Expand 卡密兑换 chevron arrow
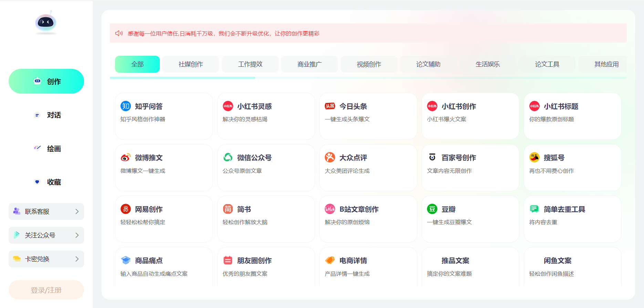The height and width of the screenshot is (308, 644). pyautogui.click(x=77, y=259)
